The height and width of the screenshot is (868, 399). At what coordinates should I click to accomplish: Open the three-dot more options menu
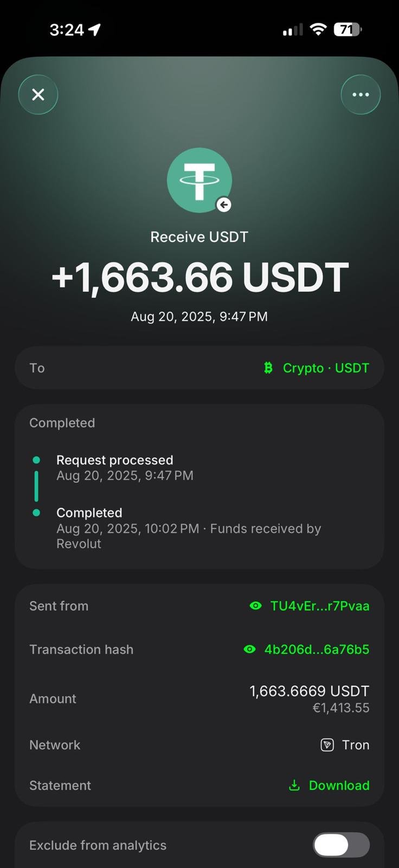pos(361,95)
